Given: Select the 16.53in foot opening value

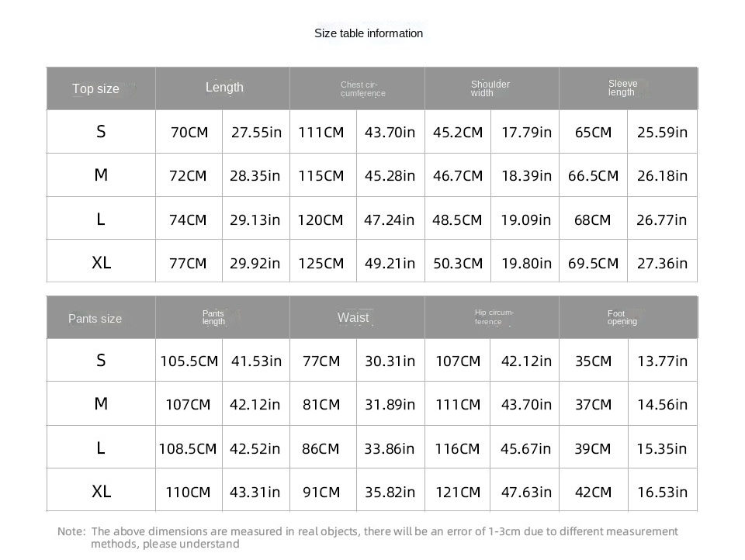Looking at the screenshot, I should pyautogui.click(x=662, y=492).
